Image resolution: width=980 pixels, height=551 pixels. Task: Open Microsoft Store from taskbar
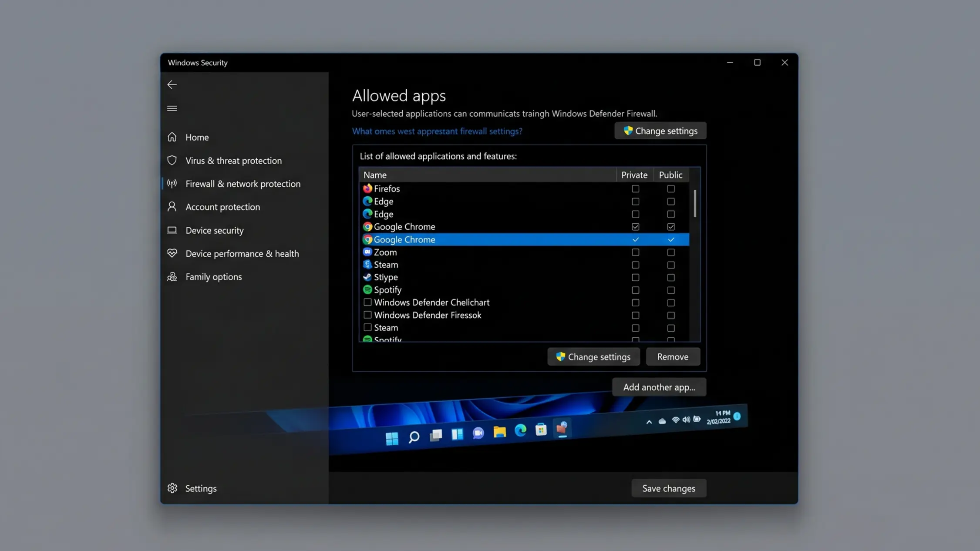pos(541,429)
